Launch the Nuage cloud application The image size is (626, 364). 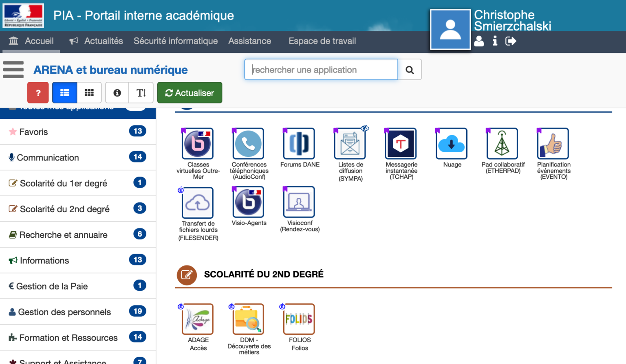coord(452,144)
